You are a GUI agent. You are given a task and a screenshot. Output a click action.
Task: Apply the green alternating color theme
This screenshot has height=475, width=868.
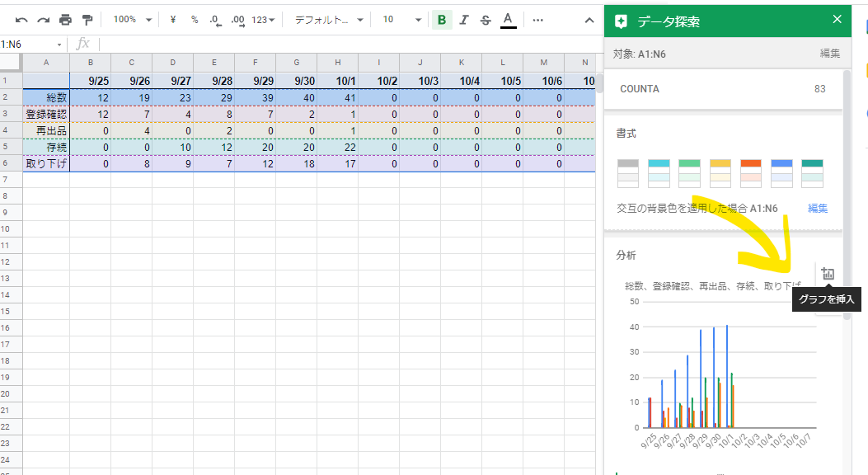pos(689,174)
